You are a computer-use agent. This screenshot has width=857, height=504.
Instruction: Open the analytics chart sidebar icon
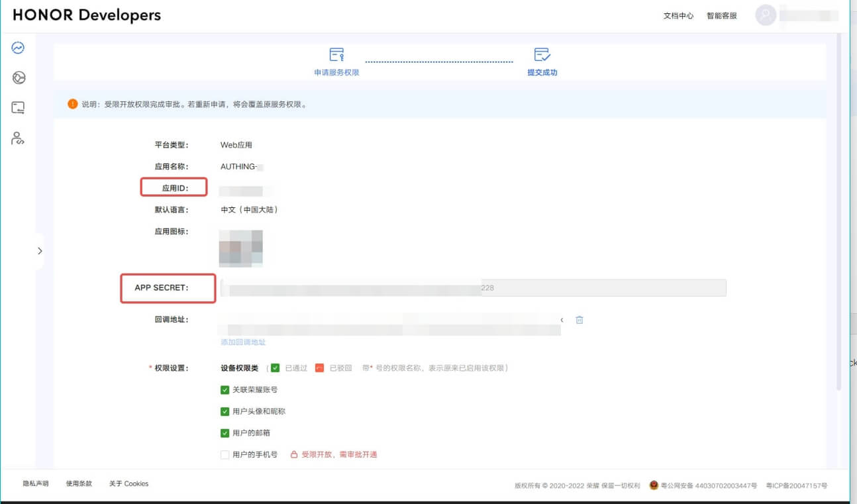click(18, 48)
